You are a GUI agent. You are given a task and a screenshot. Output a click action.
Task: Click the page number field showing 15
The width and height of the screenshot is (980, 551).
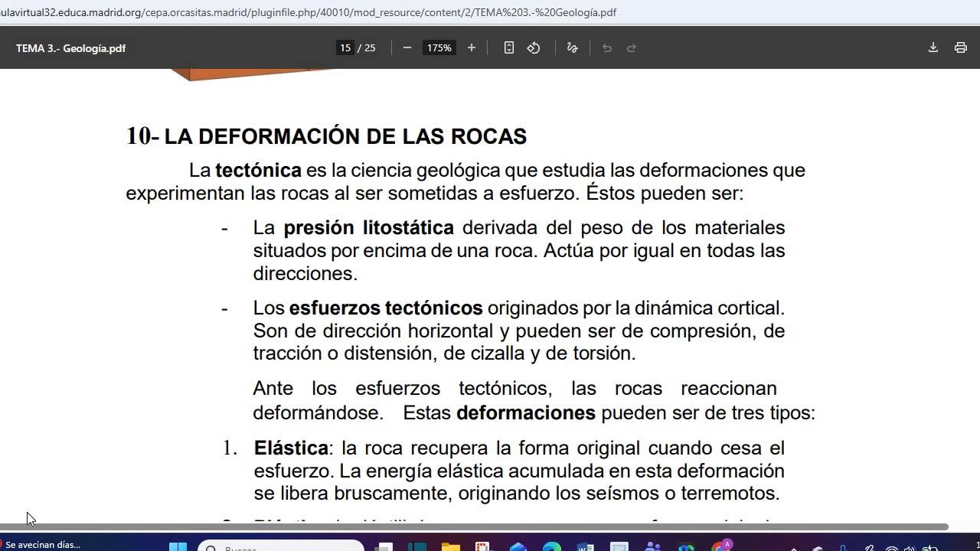(x=345, y=47)
